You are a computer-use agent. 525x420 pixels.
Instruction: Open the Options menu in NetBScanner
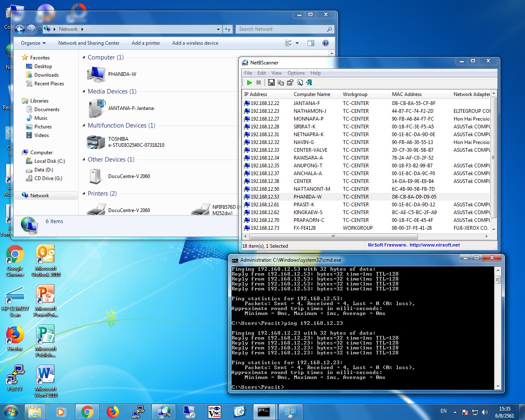click(296, 73)
